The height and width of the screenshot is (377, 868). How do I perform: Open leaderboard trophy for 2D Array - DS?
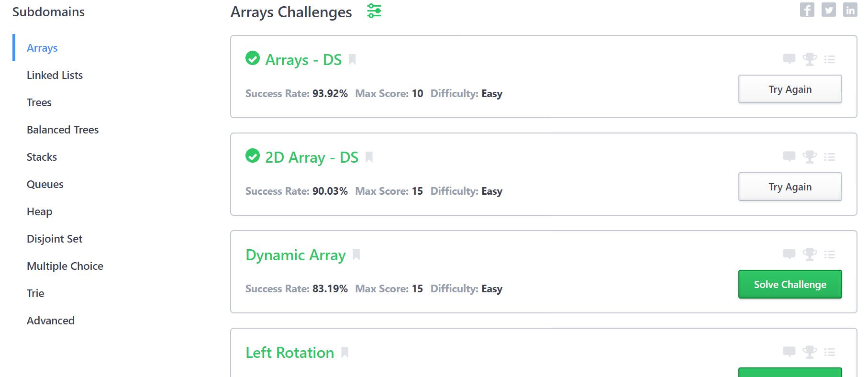pyautogui.click(x=809, y=157)
